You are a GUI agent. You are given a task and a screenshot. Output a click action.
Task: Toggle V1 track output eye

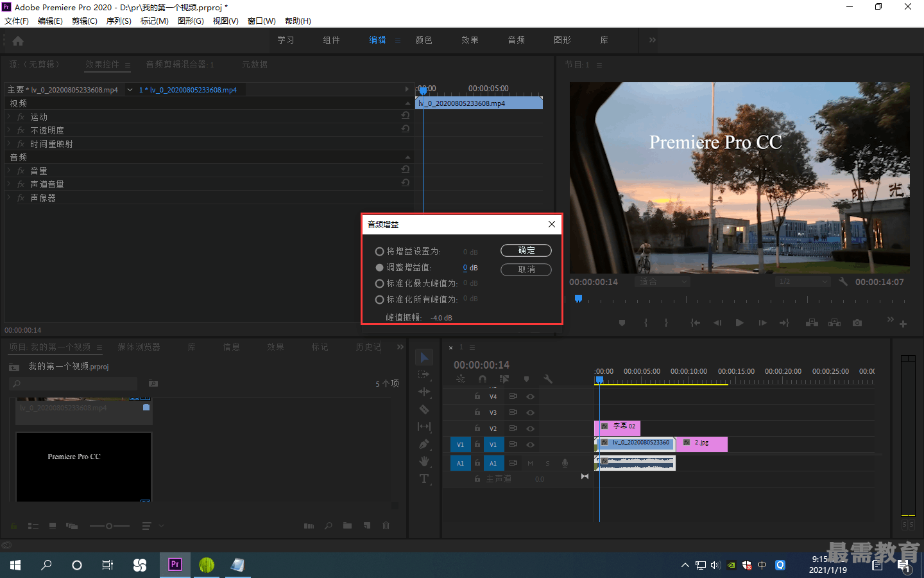click(x=530, y=444)
